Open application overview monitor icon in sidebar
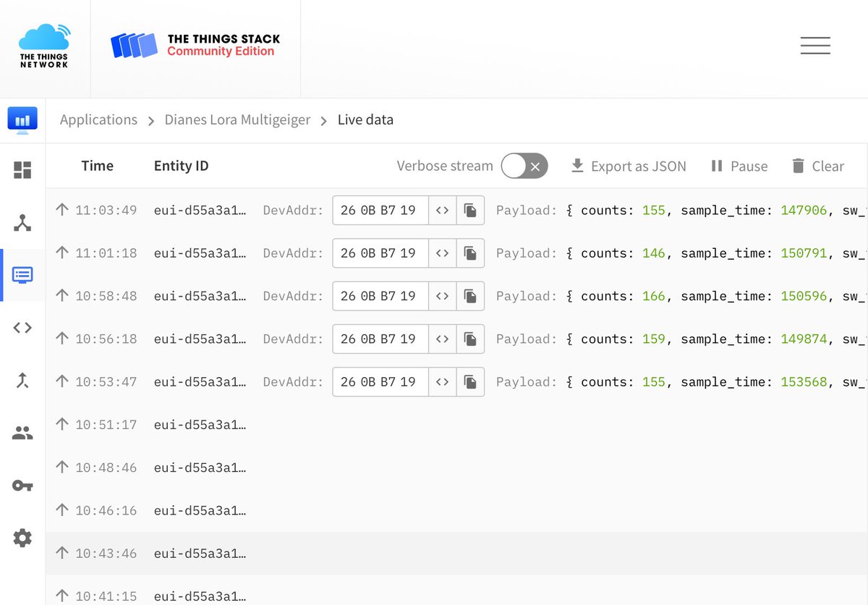Viewport: 868px width, 605px height. pos(22,120)
